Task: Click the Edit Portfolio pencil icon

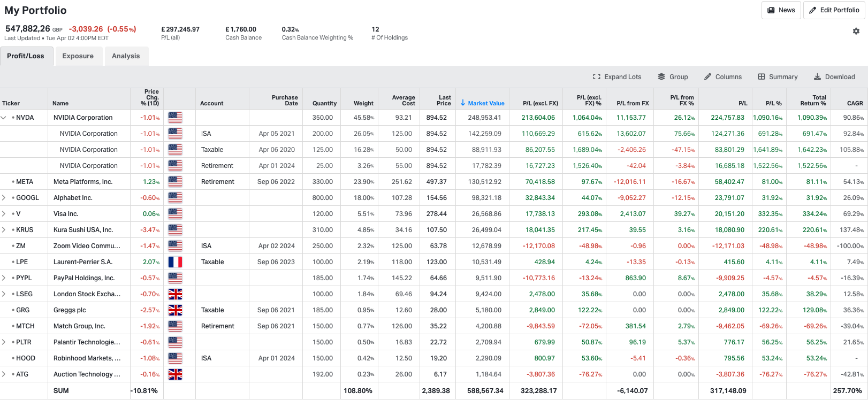Action: [813, 10]
